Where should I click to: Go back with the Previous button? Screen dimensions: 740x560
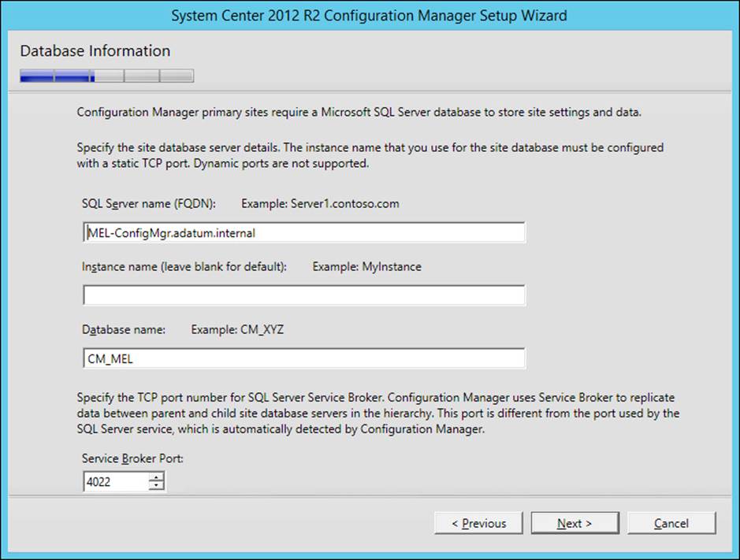pyautogui.click(x=478, y=523)
